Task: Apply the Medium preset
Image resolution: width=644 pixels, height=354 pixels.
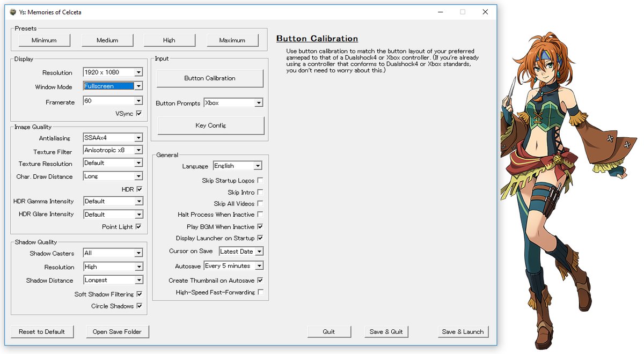Action: (x=107, y=40)
